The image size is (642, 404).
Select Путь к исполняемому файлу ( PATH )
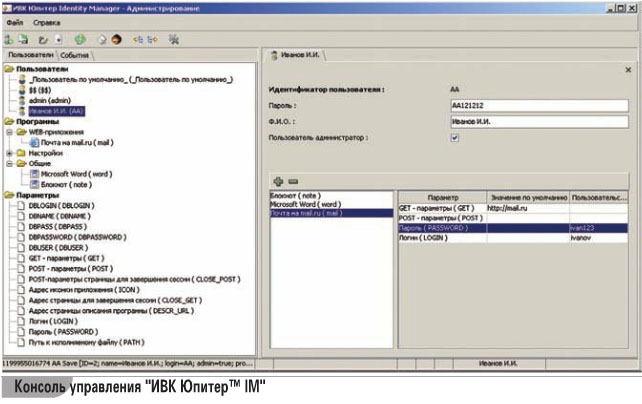(x=86, y=342)
